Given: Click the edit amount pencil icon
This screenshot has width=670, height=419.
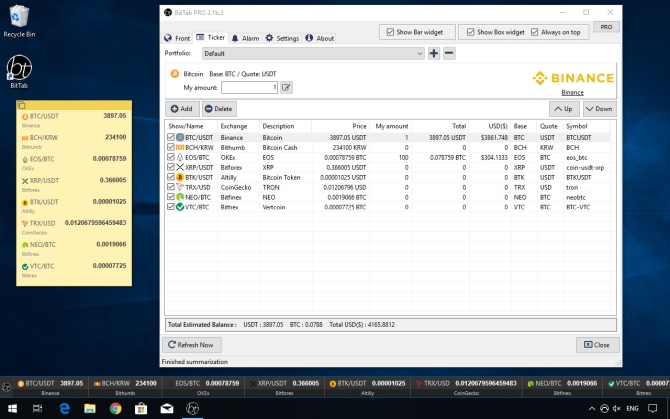Looking at the screenshot, I should 286,88.
